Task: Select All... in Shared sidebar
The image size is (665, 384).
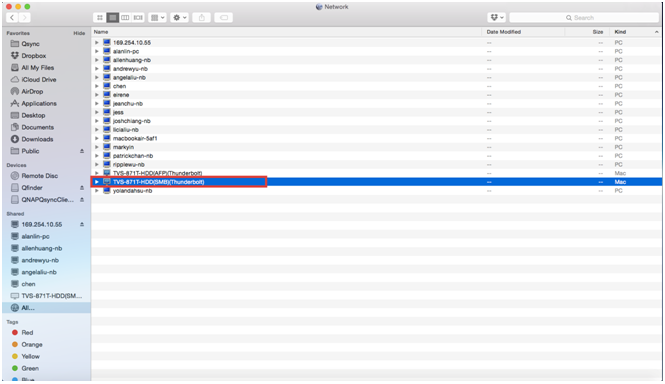Action: point(28,308)
